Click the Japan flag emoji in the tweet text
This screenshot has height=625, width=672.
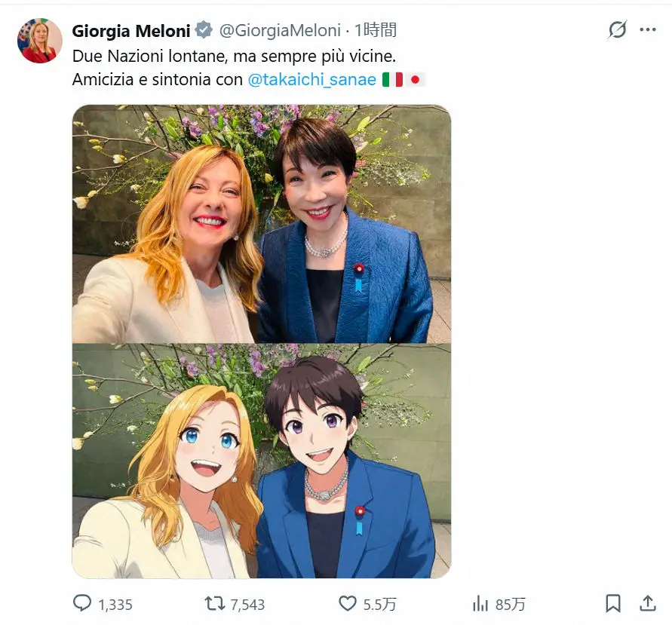(x=416, y=78)
